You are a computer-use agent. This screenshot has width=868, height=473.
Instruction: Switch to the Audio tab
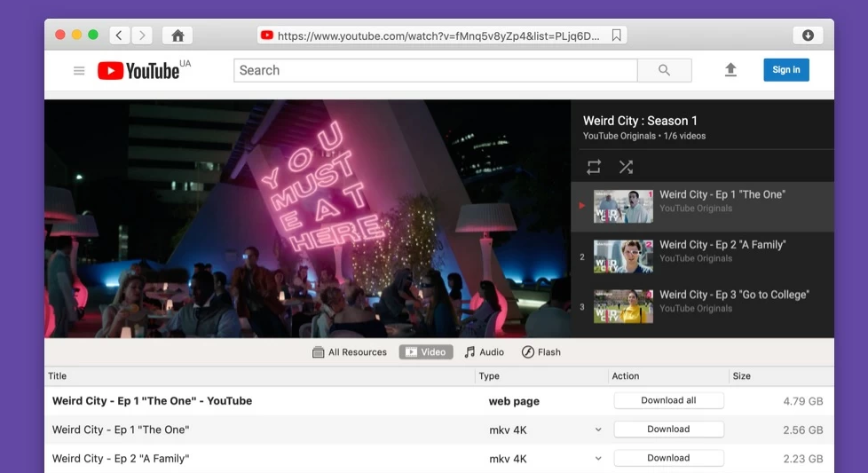click(x=484, y=351)
